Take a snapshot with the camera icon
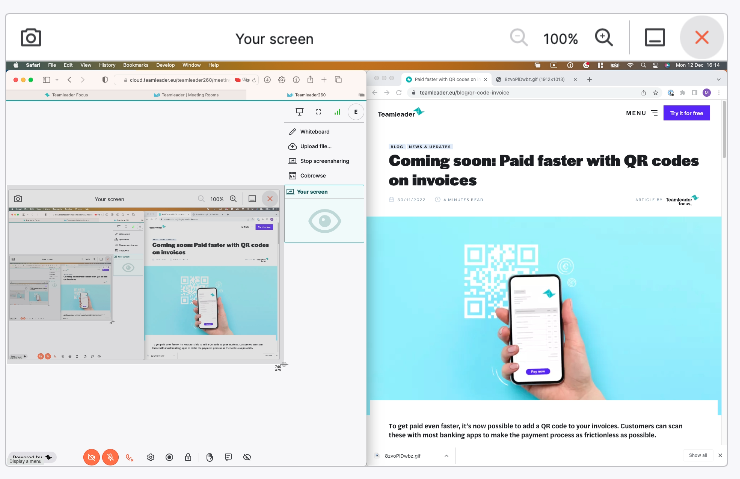 pyautogui.click(x=31, y=38)
